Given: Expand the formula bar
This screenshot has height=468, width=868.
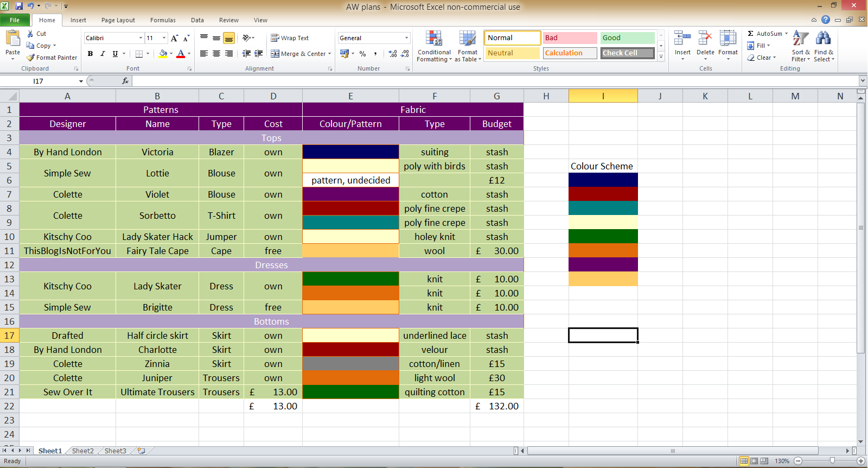Looking at the screenshot, I should (863, 81).
